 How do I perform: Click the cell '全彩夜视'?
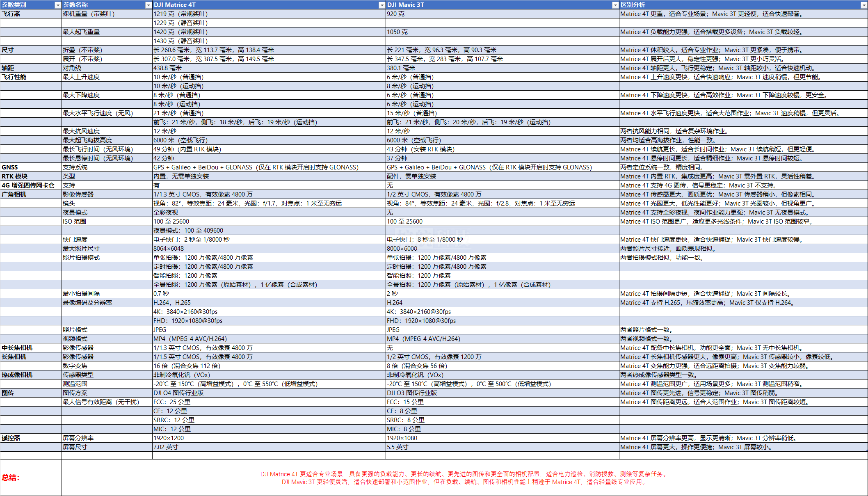tap(269, 213)
